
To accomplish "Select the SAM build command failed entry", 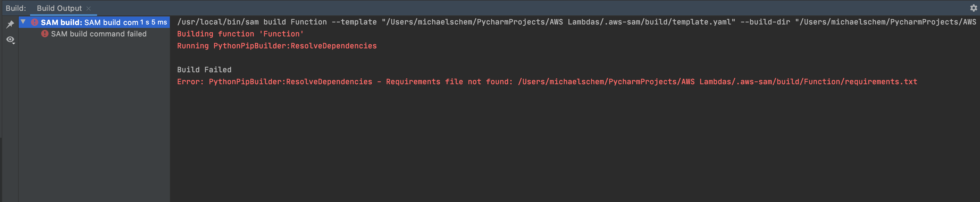I will 99,34.
